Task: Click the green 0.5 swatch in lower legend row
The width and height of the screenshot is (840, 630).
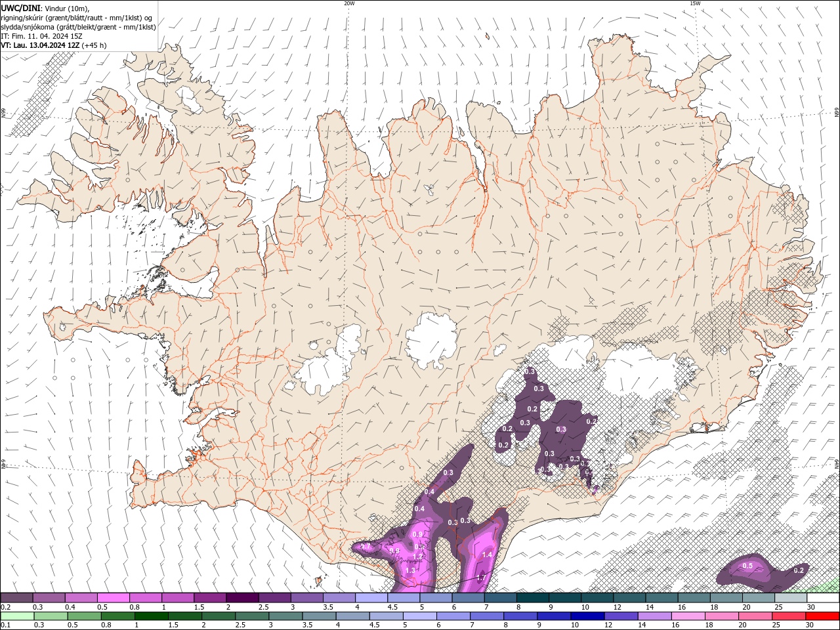Action: pos(84,616)
